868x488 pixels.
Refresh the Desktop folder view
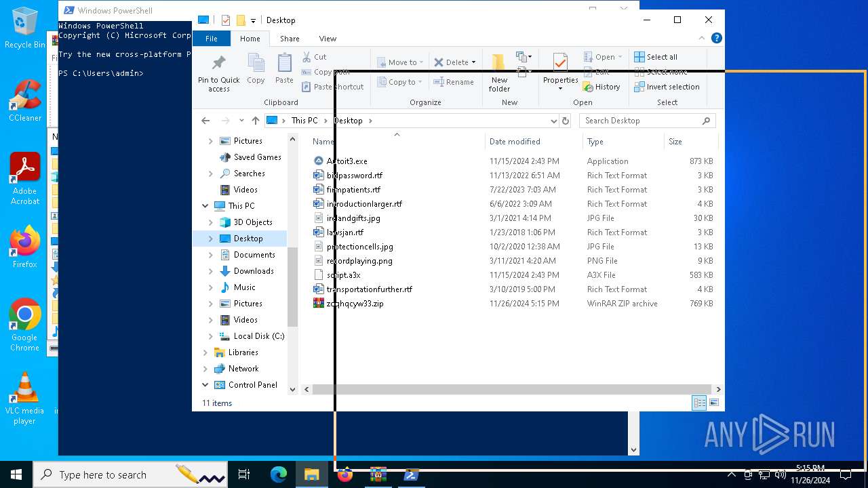566,121
